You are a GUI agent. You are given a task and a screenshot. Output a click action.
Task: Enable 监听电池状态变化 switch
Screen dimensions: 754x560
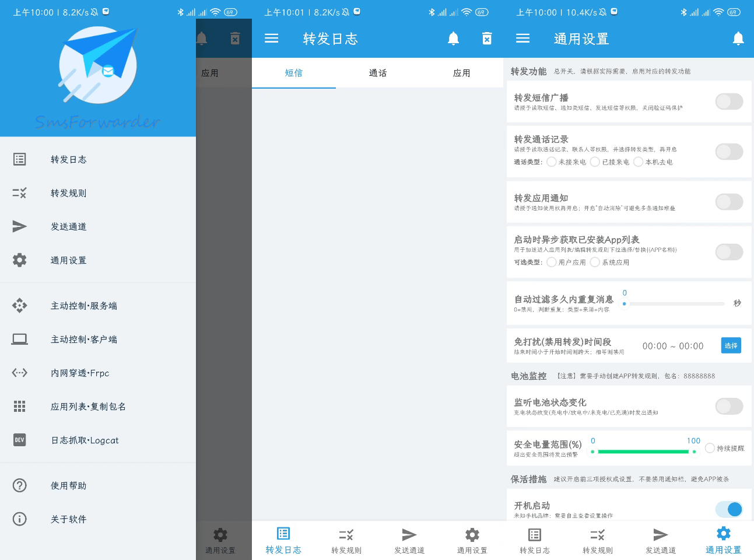pyautogui.click(x=729, y=406)
